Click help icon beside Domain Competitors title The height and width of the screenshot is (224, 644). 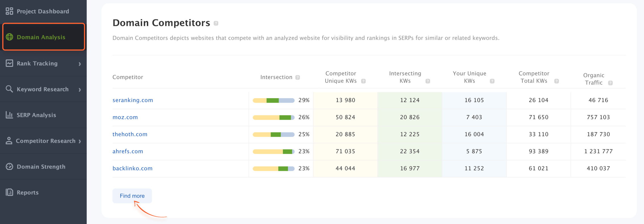click(x=216, y=23)
